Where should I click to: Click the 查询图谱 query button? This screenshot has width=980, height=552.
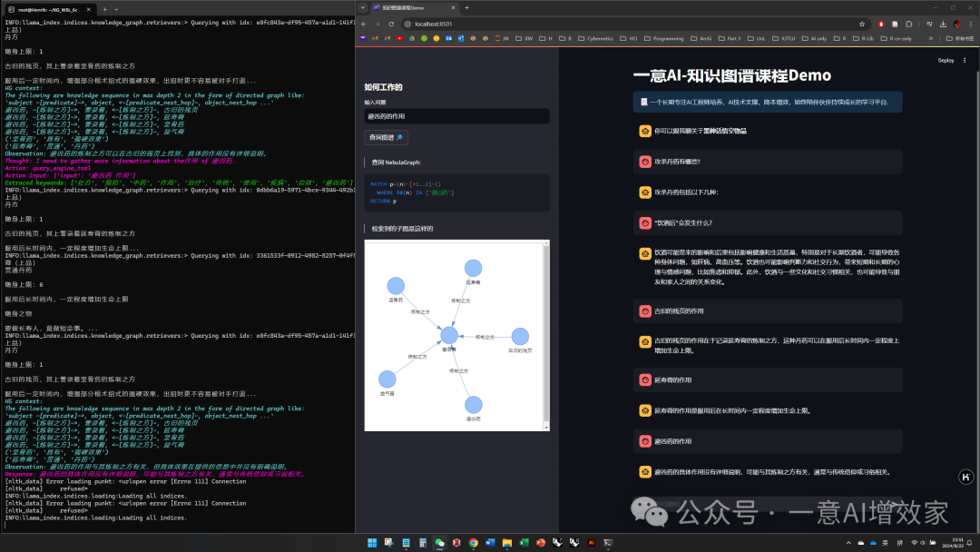pos(386,137)
